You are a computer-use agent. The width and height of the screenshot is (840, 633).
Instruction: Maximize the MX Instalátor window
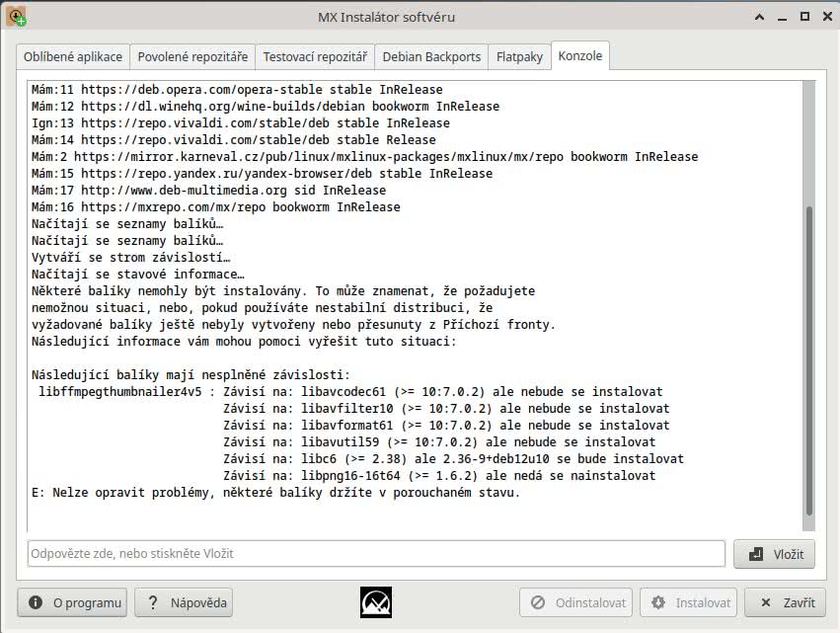pyautogui.click(x=804, y=17)
